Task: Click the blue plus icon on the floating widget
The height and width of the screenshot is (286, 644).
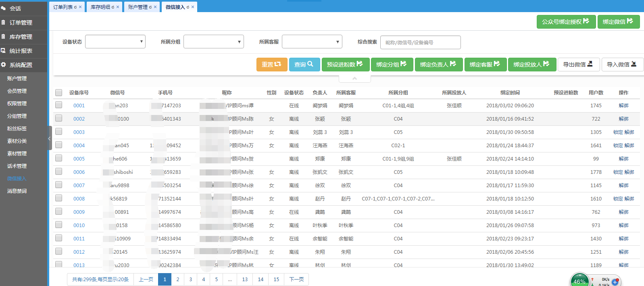Action: pyautogui.click(x=615, y=282)
